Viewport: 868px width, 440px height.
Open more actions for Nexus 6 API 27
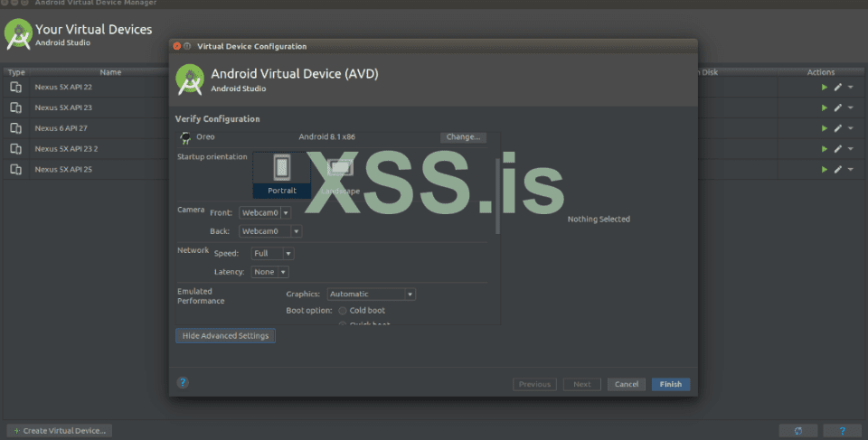point(851,128)
